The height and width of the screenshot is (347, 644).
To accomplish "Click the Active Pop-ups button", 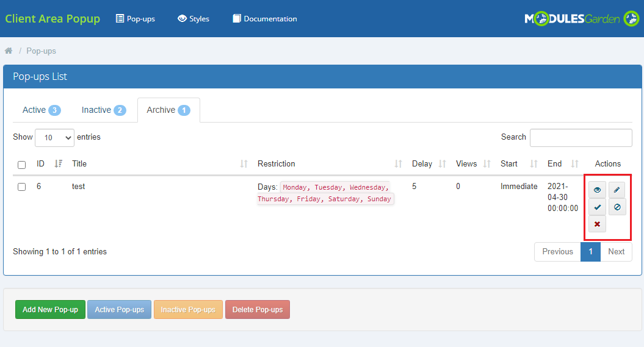I will [119, 310].
